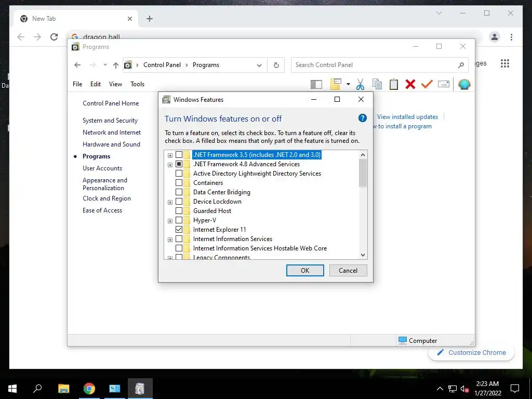
Task: Click Cancel in Windows Features
Action: 348,270
